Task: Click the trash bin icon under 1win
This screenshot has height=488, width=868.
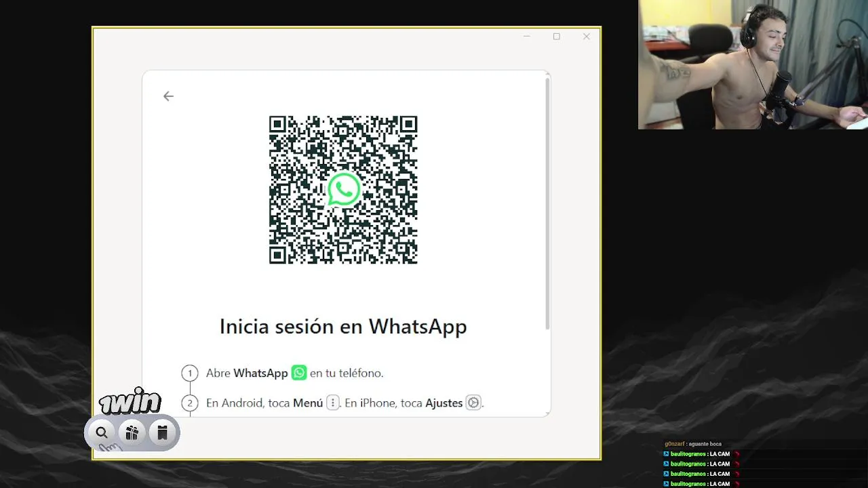Action: tap(162, 432)
